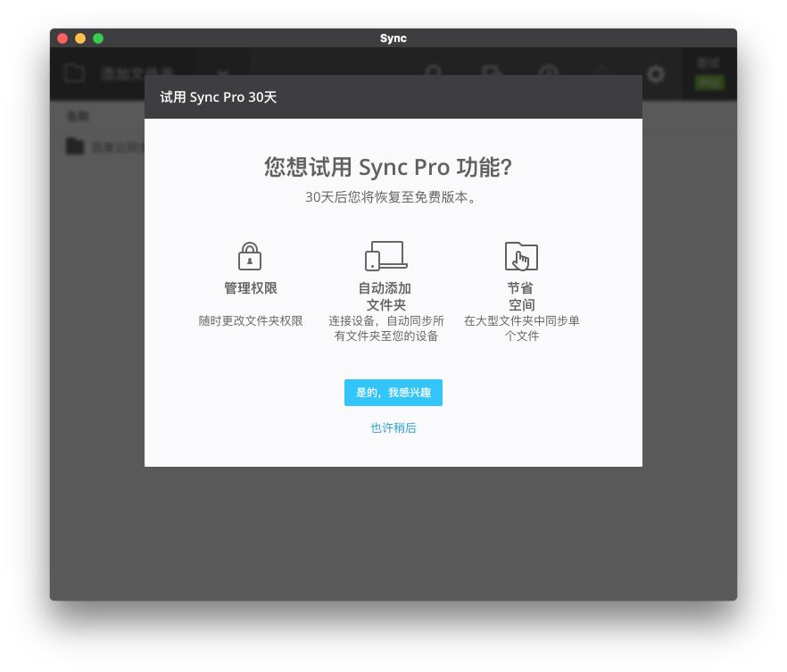
Task: Click the 是的，我感兴趣 button
Action: tap(393, 392)
